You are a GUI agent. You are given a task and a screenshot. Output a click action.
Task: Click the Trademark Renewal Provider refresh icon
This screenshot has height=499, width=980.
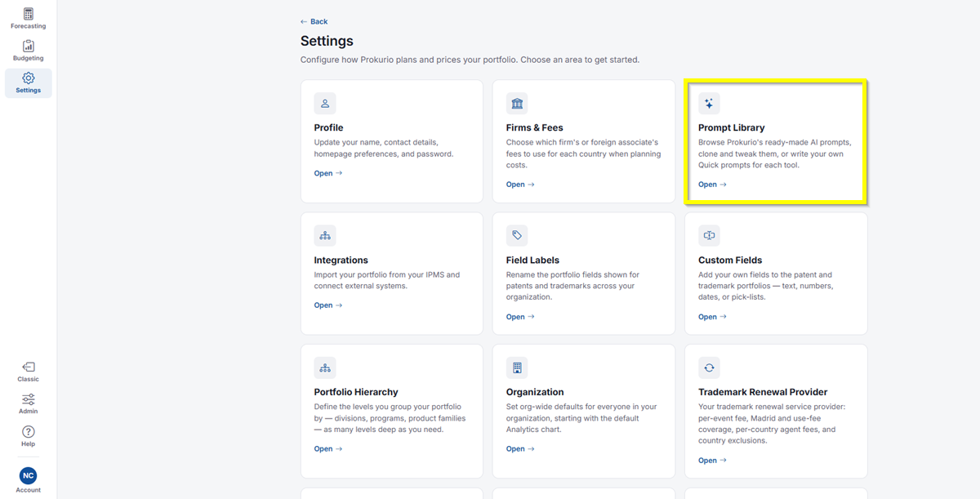709,368
